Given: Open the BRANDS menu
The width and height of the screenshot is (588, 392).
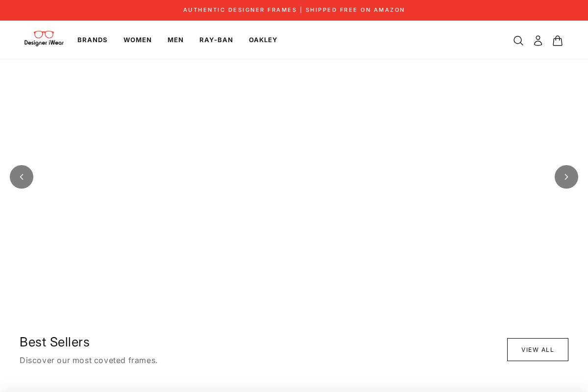Looking at the screenshot, I should (x=92, y=40).
